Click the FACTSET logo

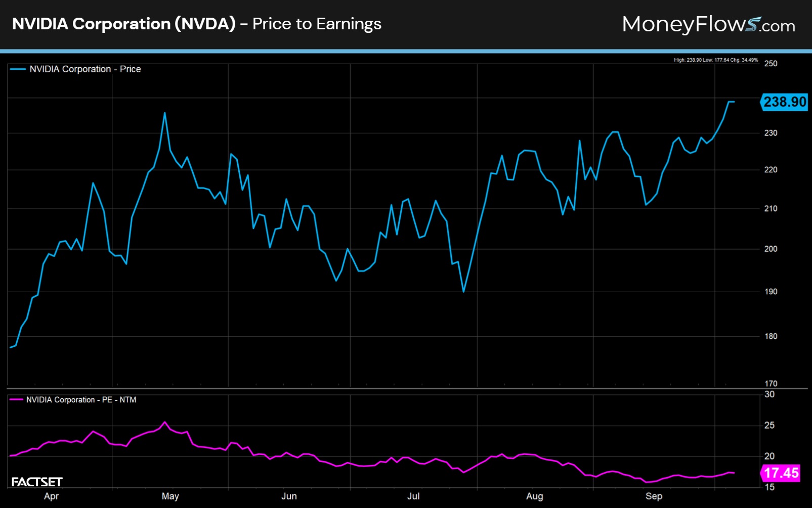point(37,482)
